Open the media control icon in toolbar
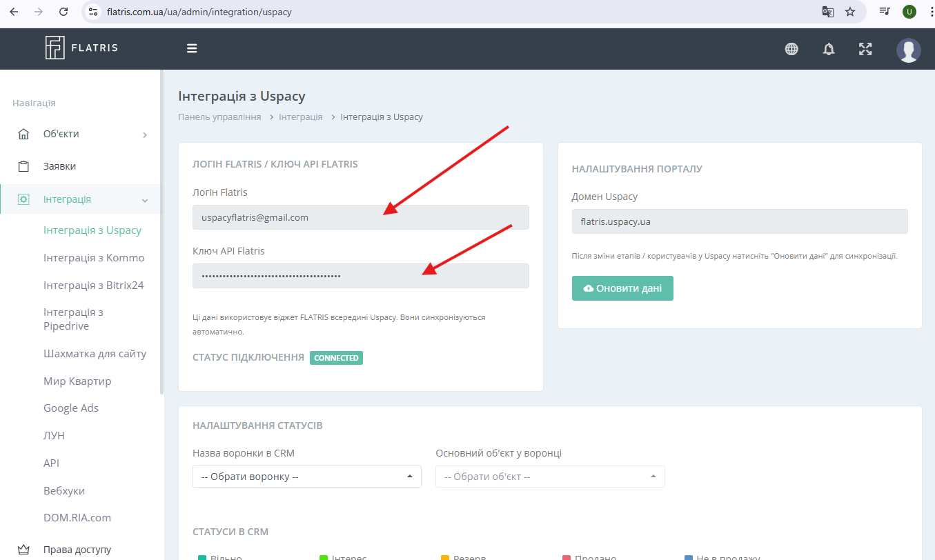This screenshot has height=560, width=935. click(885, 12)
